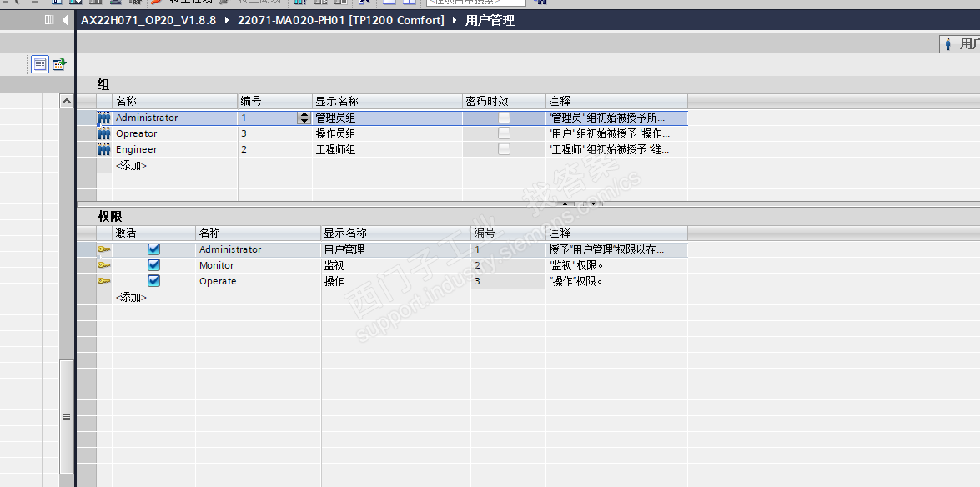Click the user icon on the 用户 tab
The height and width of the screenshot is (487, 980).
pos(948,43)
